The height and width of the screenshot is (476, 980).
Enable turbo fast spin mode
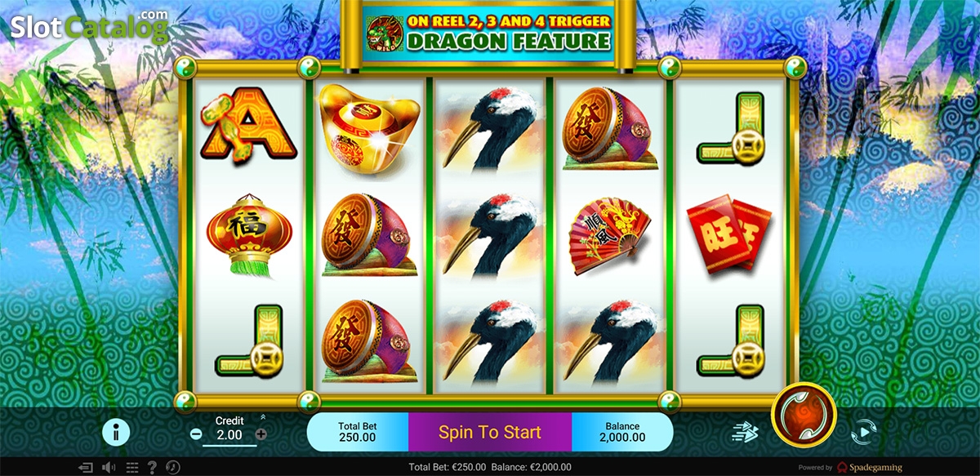745,432
